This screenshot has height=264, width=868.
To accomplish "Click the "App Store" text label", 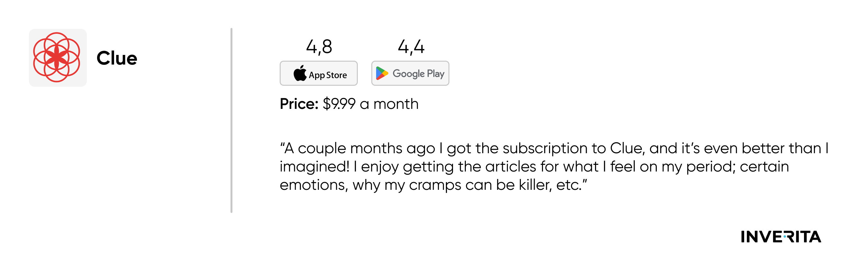I will [x=328, y=75].
